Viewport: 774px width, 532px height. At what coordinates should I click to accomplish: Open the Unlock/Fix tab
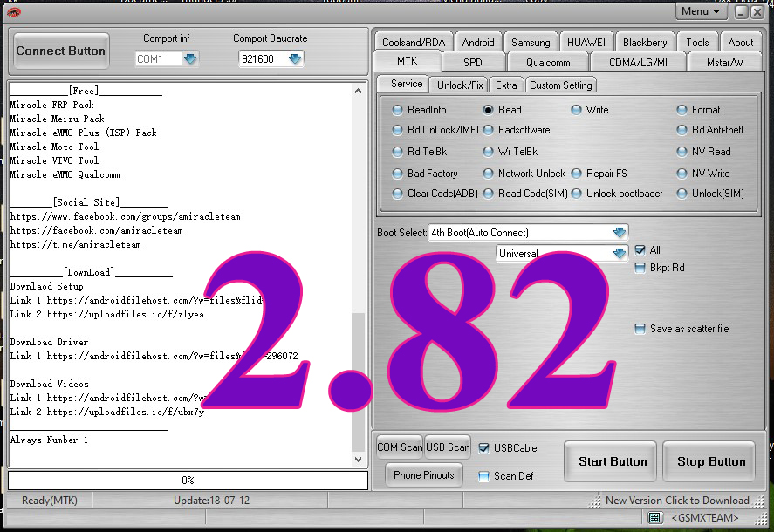tap(459, 84)
